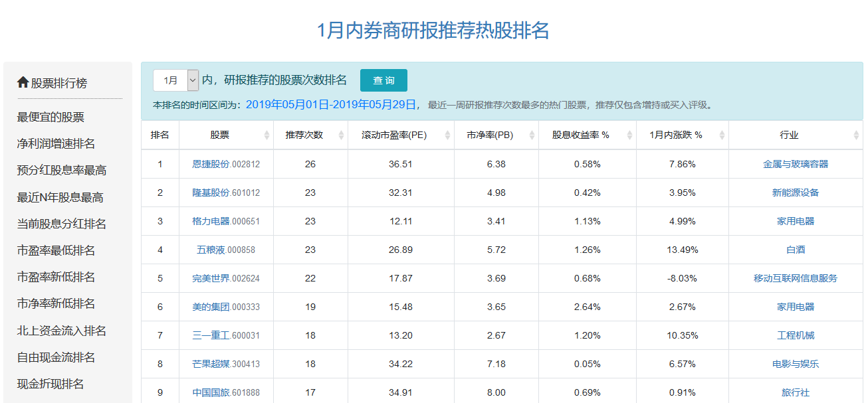Open 市盈率新低排名 in sidebar

tap(56, 278)
